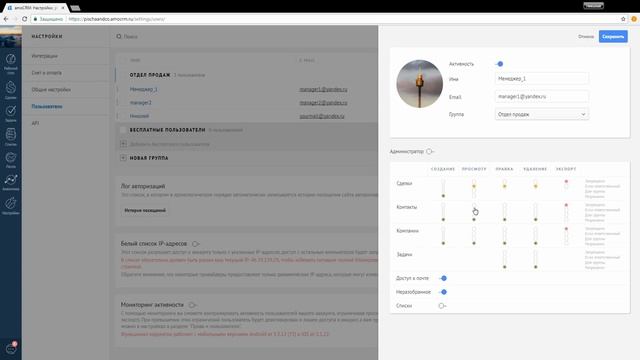Open the Счет и оплата menu item
The image size is (640, 360).
(47, 73)
